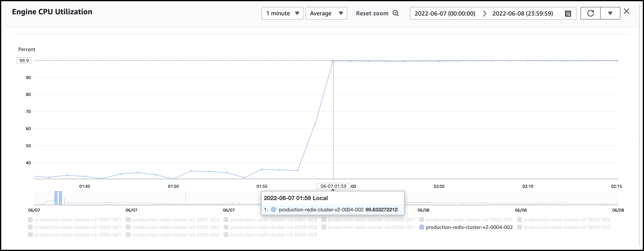Toggle production-redis-cluster-v2-0004-001 series
Image resolution: width=644 pixels, height=251 pixels.
click(368, 227)
